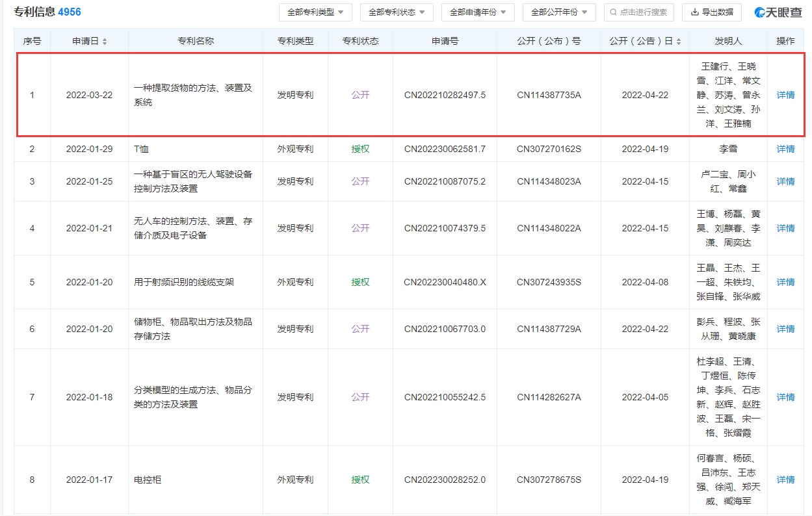The height and width of the screenshot is (516, 812).
Task: Open 详情 for 用于射频识别的线缆支架 patent
Action: coord(785,282)
